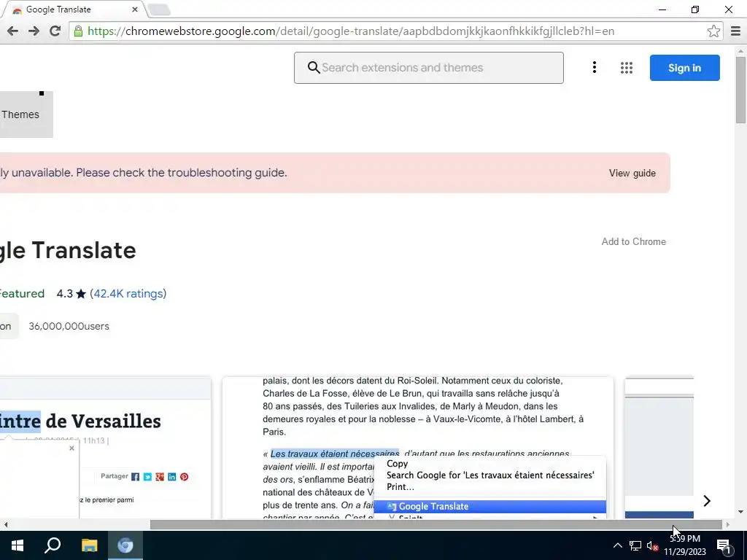Open Windows taskbar search
This screenshot has width=747, height=560.
pos(53,545)
